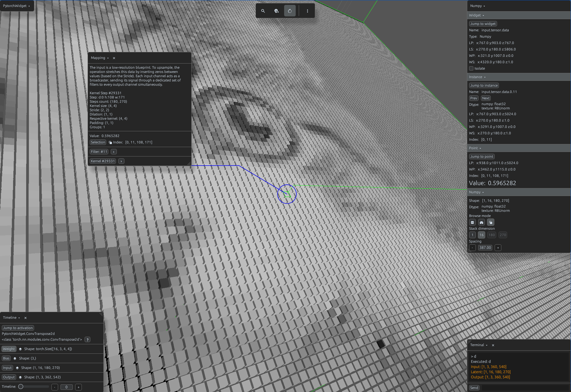The width and height of the screenshot is (571, 392).
Task: Click the question mark help button in Timeline
Action: (87, 340)
